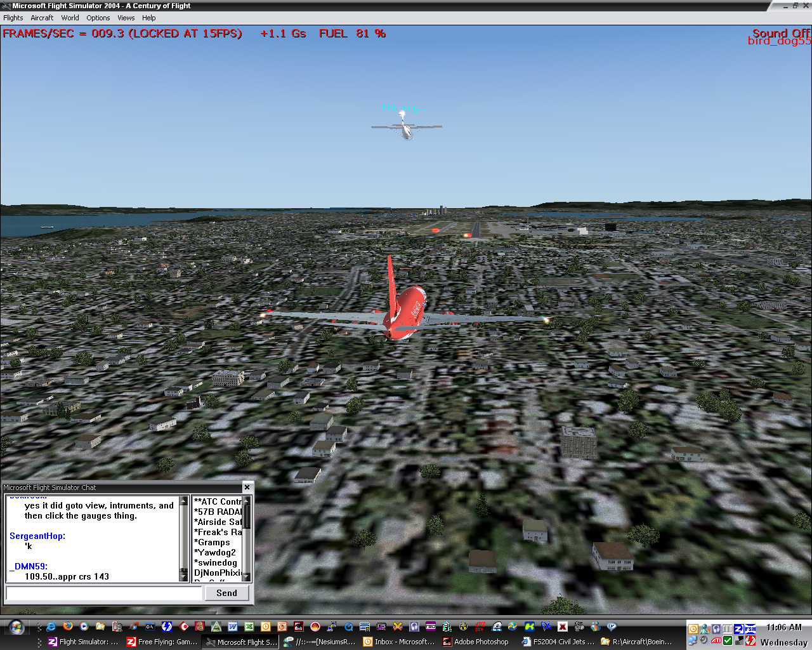The height and width of the screenshot is (650, 812).
Task: Open command prompt quick launch icon
Action: pyautogui.click(x=150, y=627)
